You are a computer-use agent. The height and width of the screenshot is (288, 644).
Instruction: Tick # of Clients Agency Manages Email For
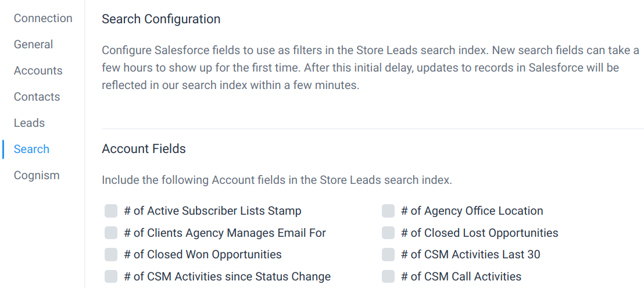pos(111,233)
